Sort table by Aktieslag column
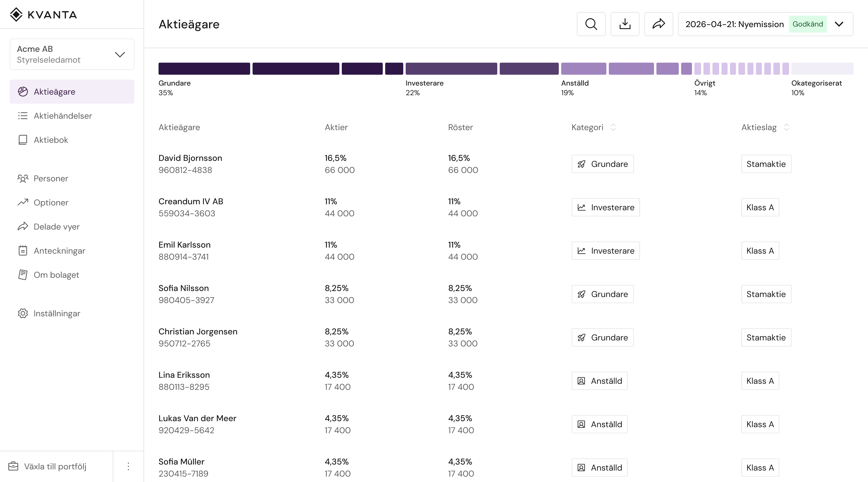The image size is (868, 482). (786, 127)
